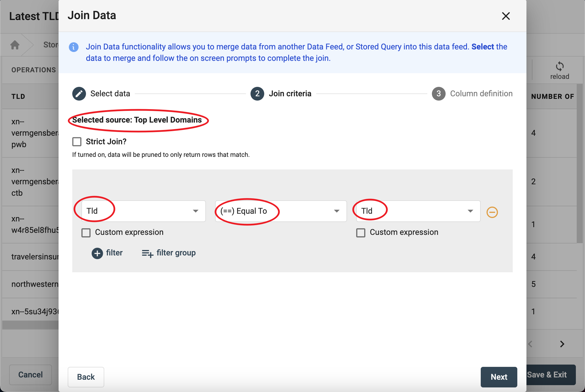The width and height of the screenshot is (585, 392).
Task: Close the Join Data dialog
Action: click(506, 16)
